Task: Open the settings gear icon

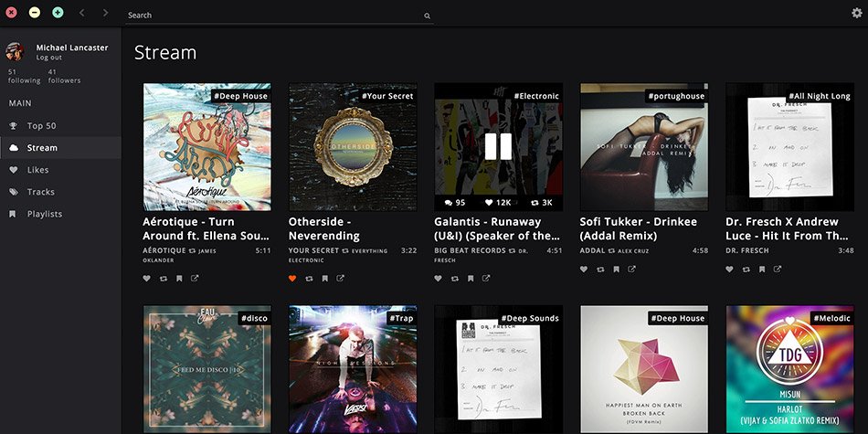Action: pos(857,14)
